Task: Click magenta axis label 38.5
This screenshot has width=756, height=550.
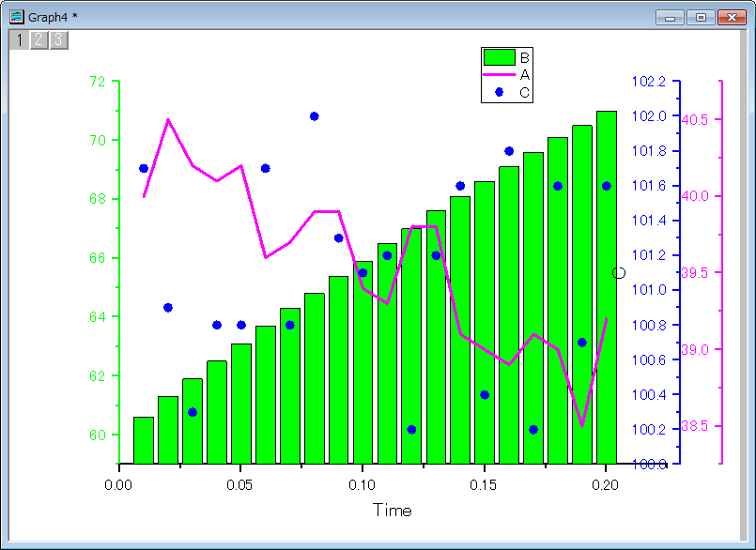Action: [x=695, y=425]
